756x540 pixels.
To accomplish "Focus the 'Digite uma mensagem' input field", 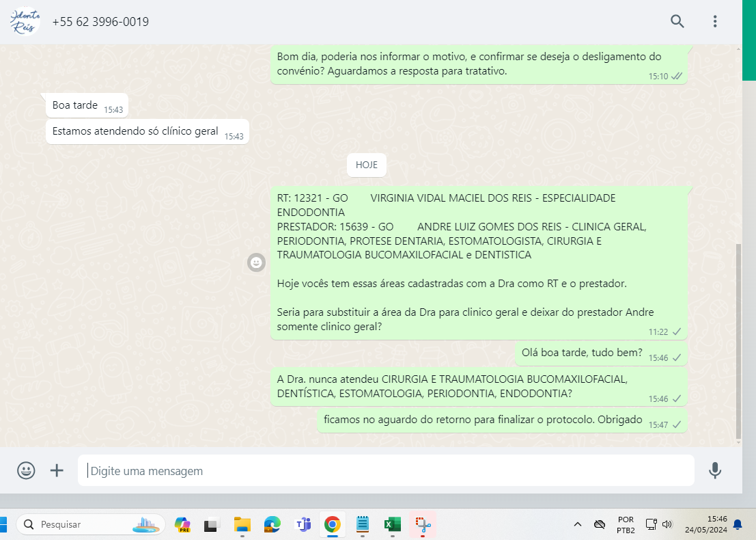I will pos(386,470).
